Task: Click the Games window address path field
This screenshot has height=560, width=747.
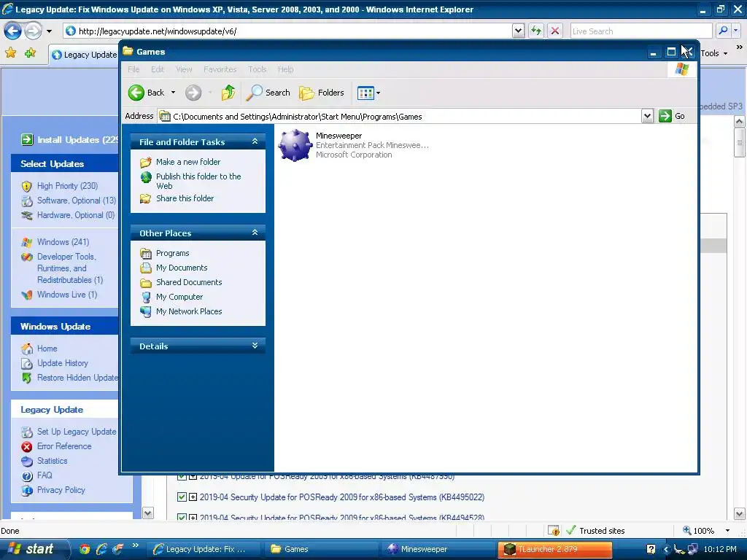Action: (x=399, y=116)
